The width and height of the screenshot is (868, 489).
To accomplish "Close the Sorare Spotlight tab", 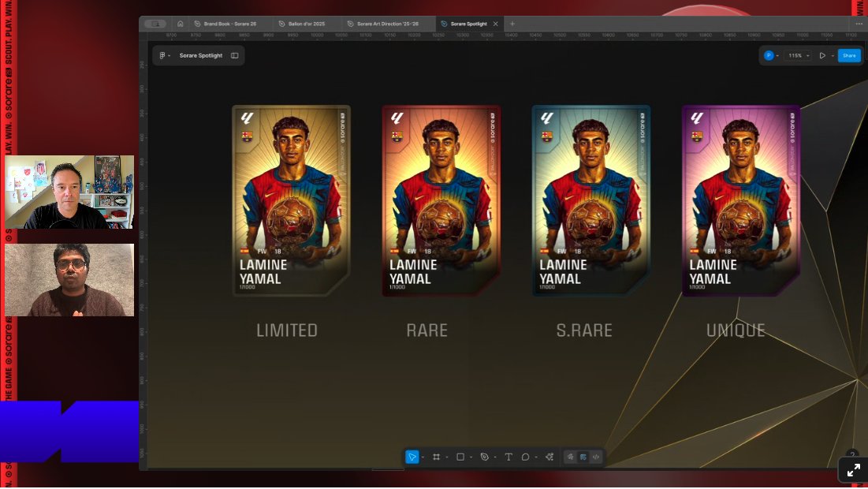I will point(495,24).
